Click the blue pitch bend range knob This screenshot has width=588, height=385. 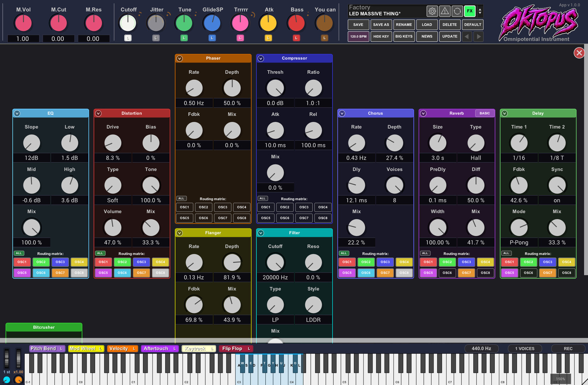tap(7, 380)
